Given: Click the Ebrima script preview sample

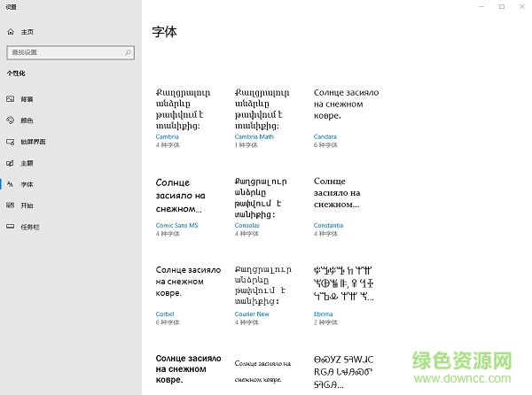Looking at the screenshot, I should [344, 283].
